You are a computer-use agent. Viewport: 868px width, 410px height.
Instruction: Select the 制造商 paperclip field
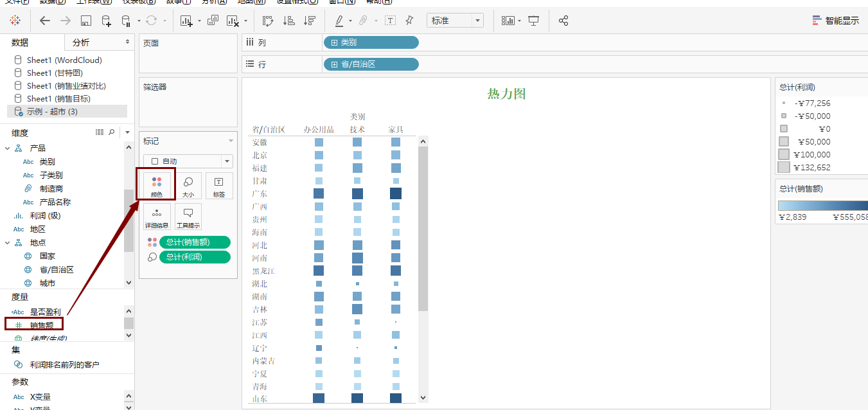(x=51, y=189)
